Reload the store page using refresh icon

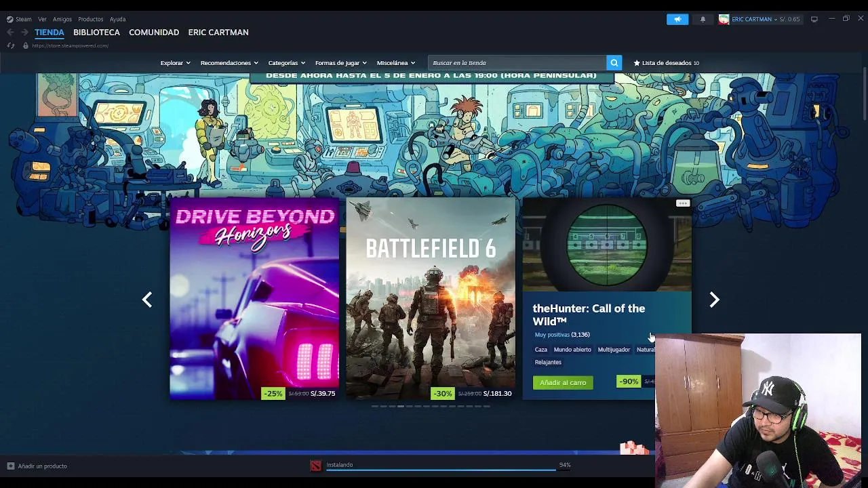[11, 45]
